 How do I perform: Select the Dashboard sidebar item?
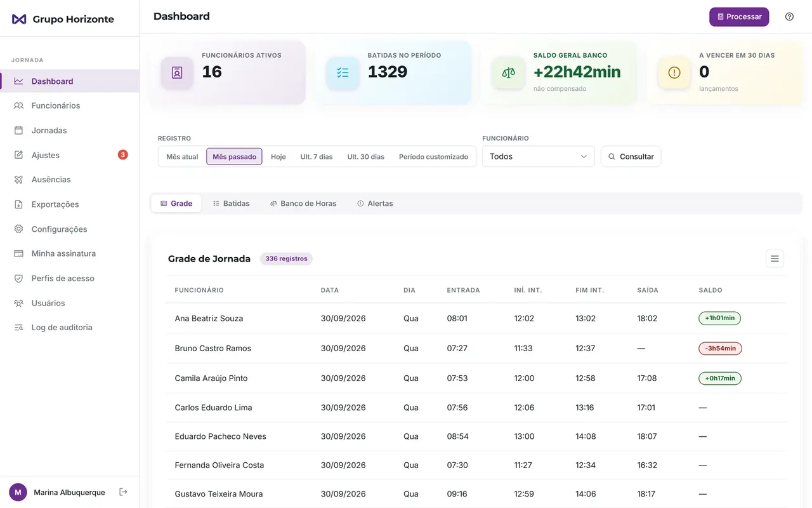[70, 81]
